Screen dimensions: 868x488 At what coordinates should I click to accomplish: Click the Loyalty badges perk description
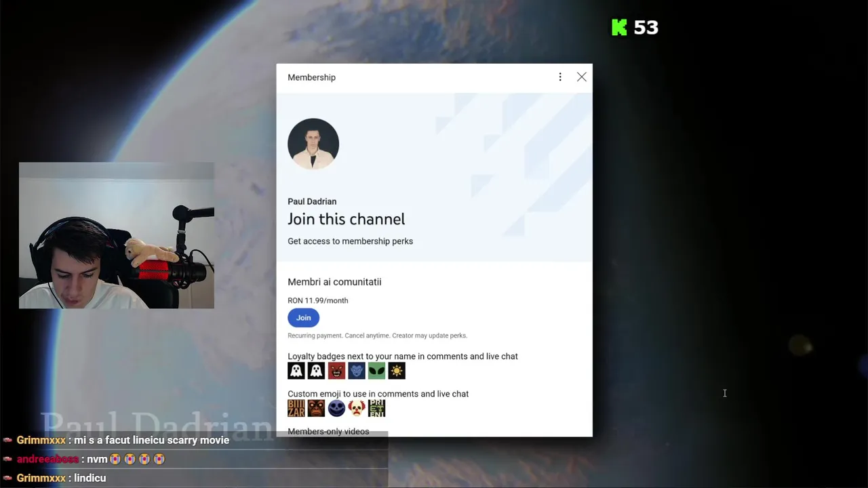tap(403, 357)
